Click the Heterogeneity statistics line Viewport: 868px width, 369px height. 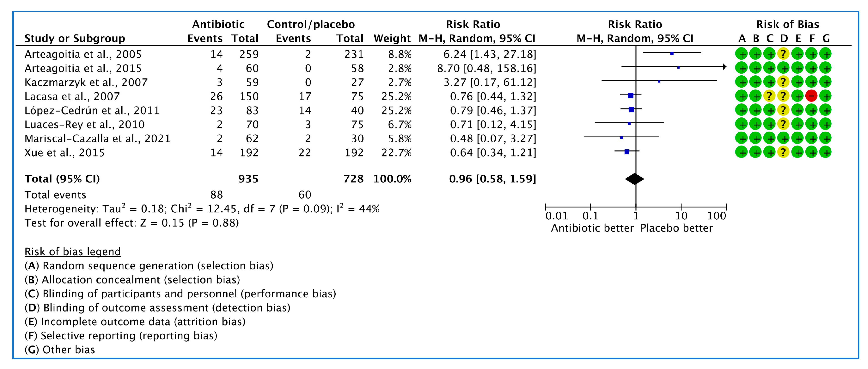click(x=202, y=209)
